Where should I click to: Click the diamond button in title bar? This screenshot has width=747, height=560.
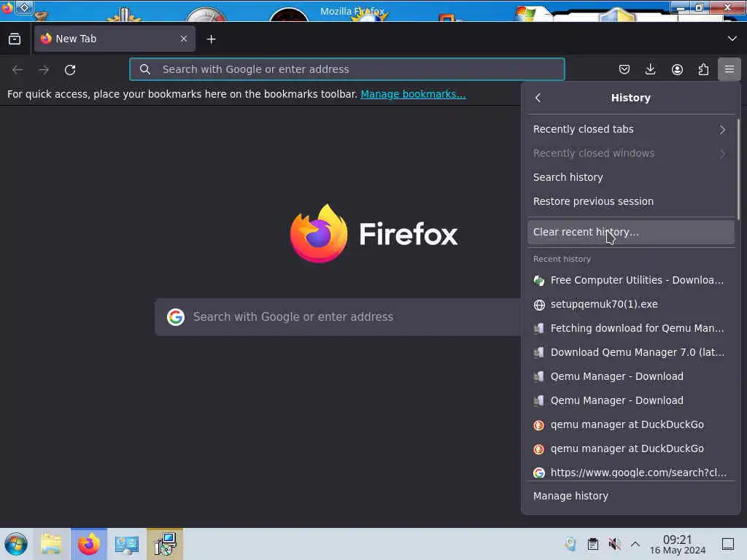[24, 7]
